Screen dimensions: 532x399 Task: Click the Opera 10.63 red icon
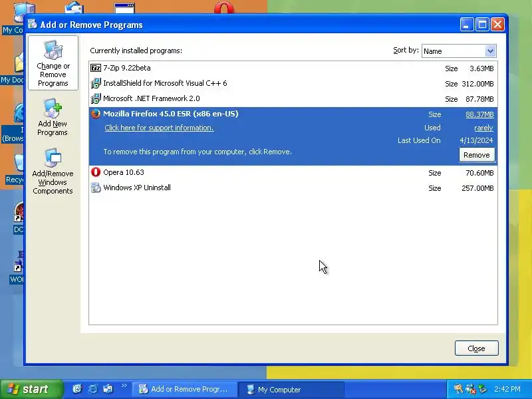click(96, 172)
